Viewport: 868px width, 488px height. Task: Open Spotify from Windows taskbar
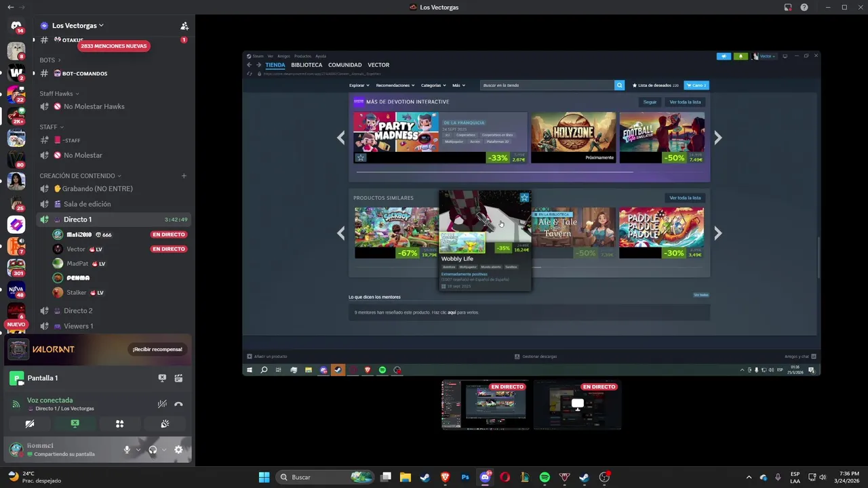click(x=545, y=477)
